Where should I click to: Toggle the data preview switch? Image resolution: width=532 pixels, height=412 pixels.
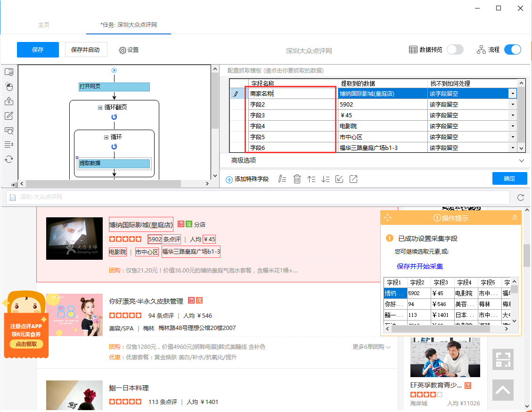point(455,49)
